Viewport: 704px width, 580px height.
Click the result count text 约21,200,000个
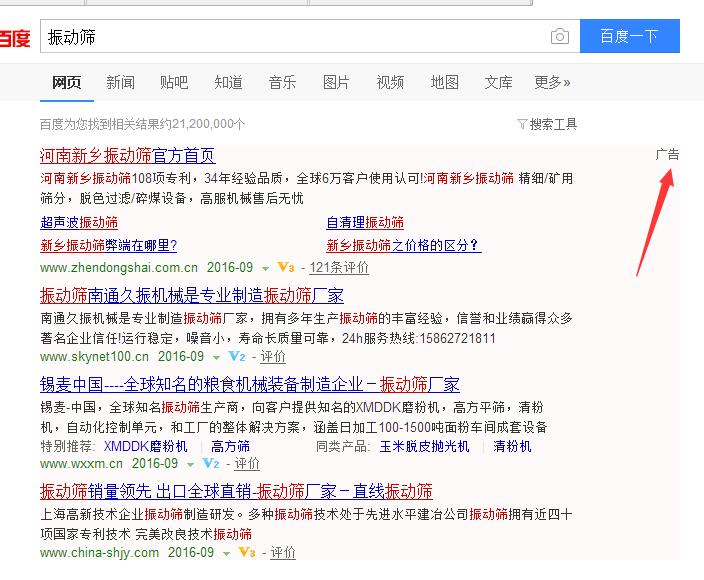(201, 124)
